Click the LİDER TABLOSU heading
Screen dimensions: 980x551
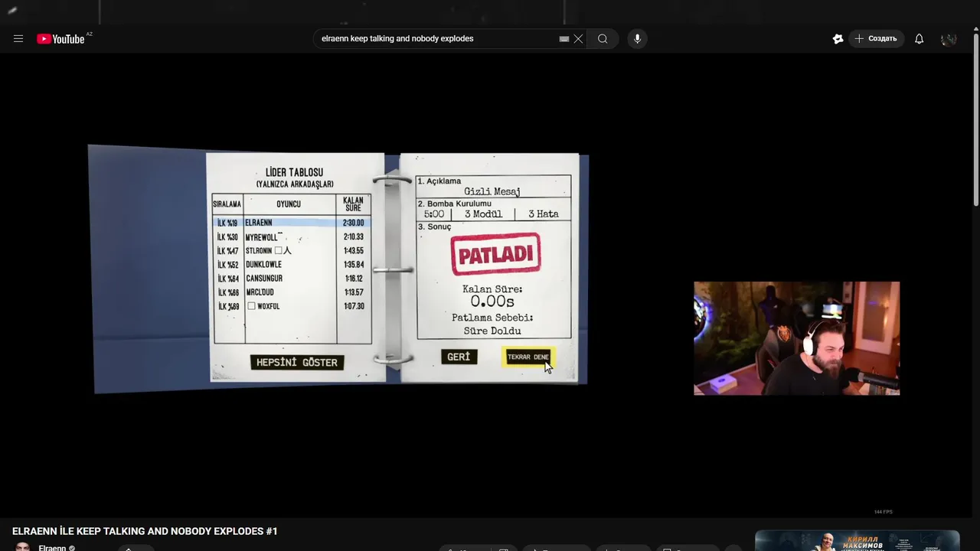pyautogui.click(x=295, y=173)
